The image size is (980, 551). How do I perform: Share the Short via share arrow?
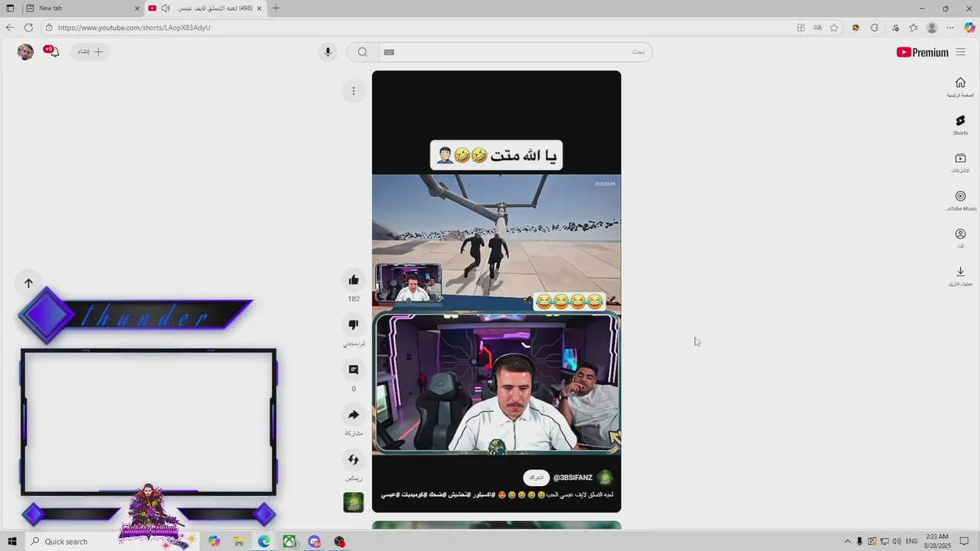click(x=354, y=415)
